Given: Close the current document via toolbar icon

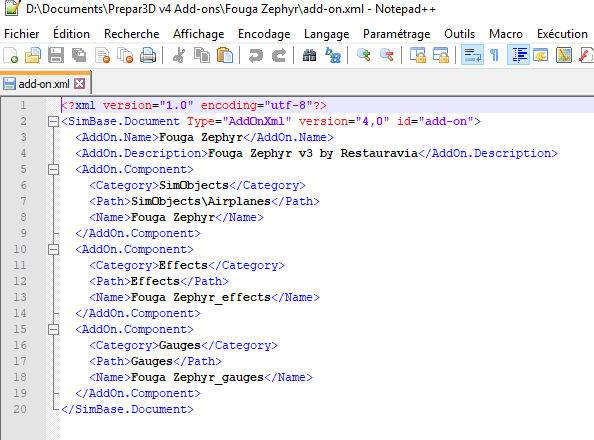Looking at the screenshot, I should pyautogui.click(x=102, y=55).
